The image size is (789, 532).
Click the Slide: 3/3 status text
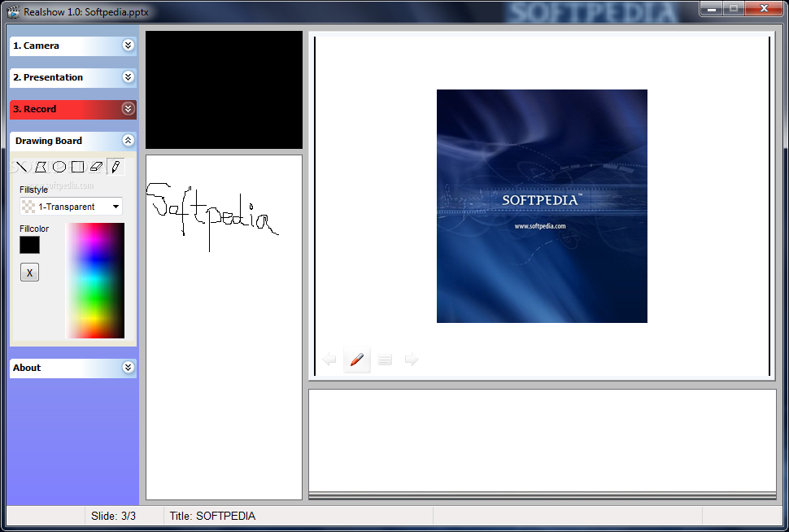113,516
